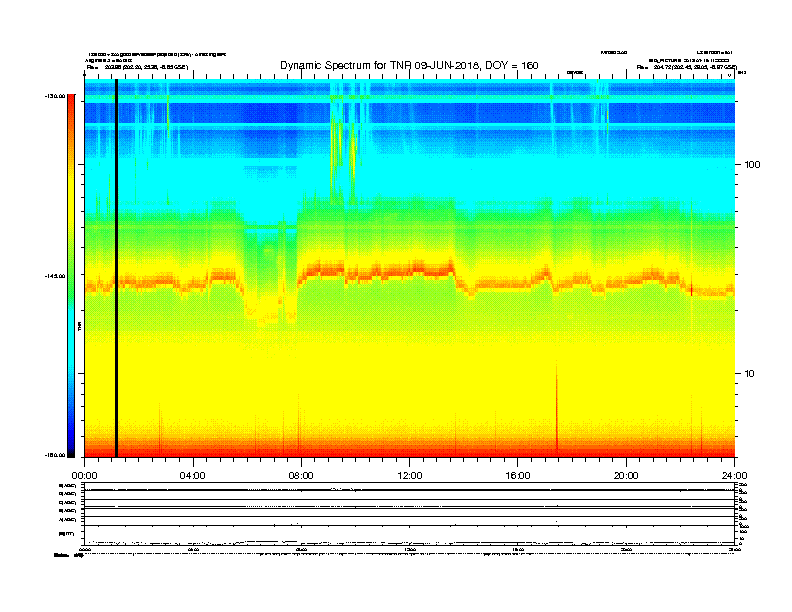Viewport: 792px width, 612px height.
Task: Click the 10 frequency axis label
Action: [750, 374]
